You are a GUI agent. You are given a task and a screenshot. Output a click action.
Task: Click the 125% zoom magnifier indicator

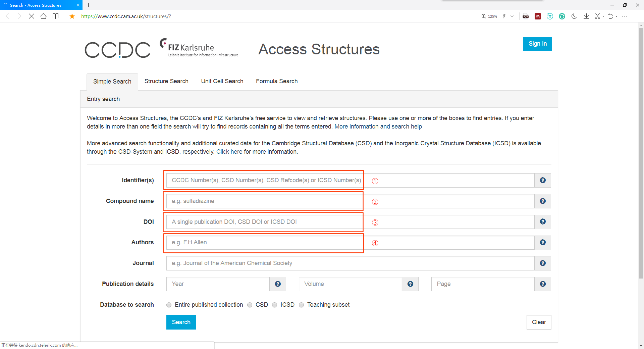pyautogui.click(x=489, y=16)
